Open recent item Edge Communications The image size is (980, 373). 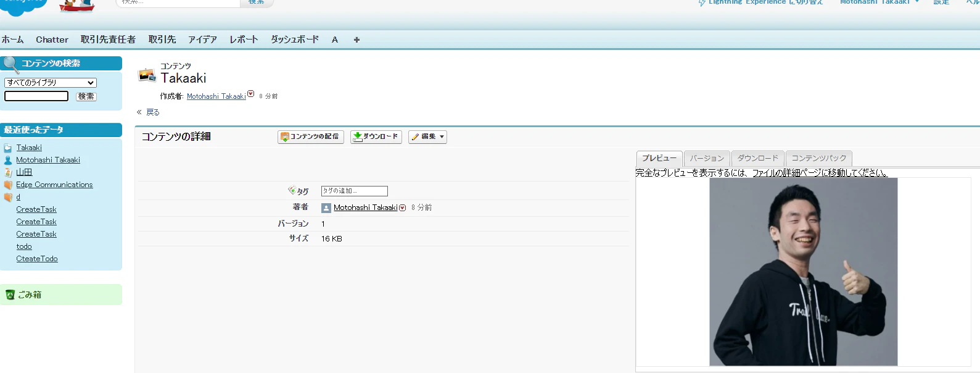[x=54, y=185]
